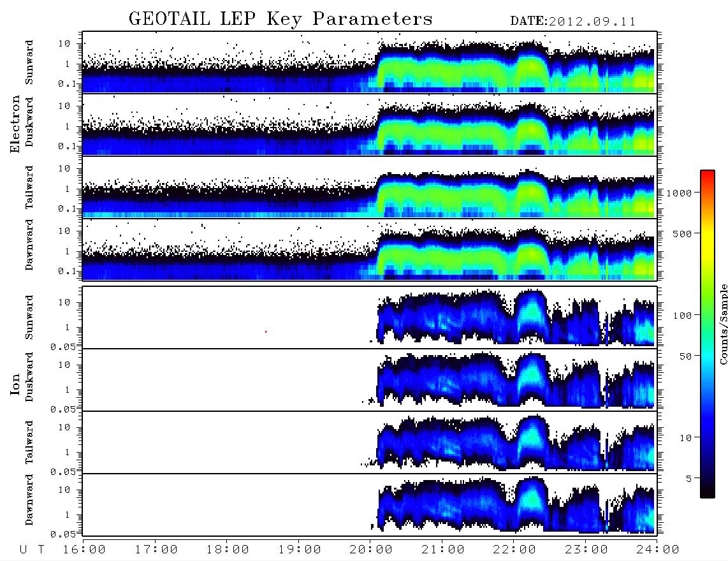Click the '10' tick of Electron Sunward panel
Screen dimensions: 728x561
[64, 43]
